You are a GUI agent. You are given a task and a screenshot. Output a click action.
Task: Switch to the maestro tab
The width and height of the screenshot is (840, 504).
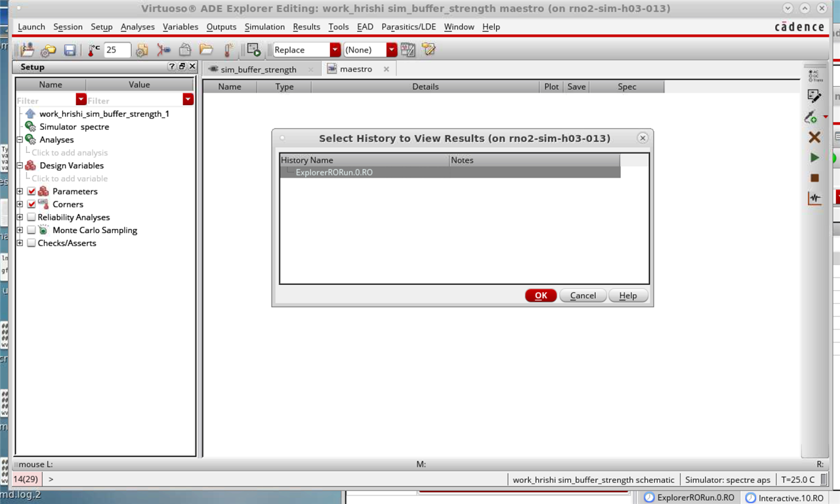point(356,69)
